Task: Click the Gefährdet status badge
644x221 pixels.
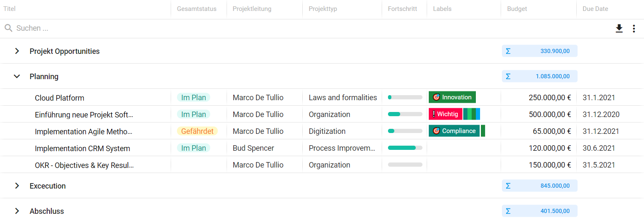Action: (x=197, y=131)
